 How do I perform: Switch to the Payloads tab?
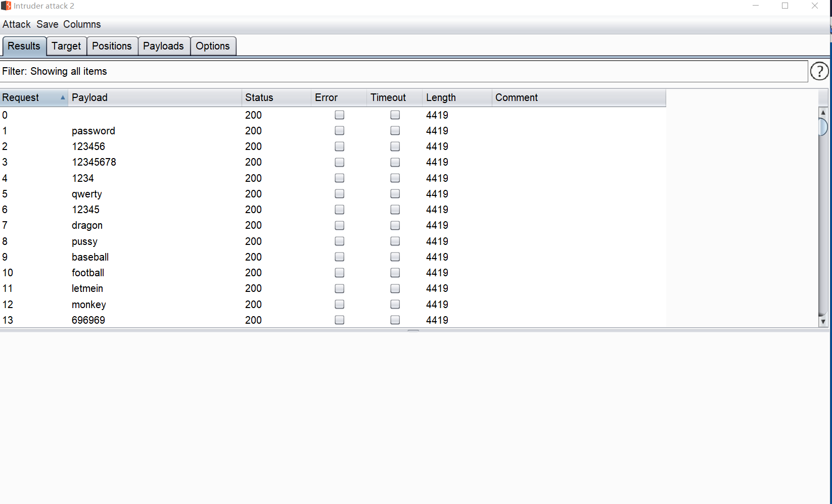tap(163, 46)
